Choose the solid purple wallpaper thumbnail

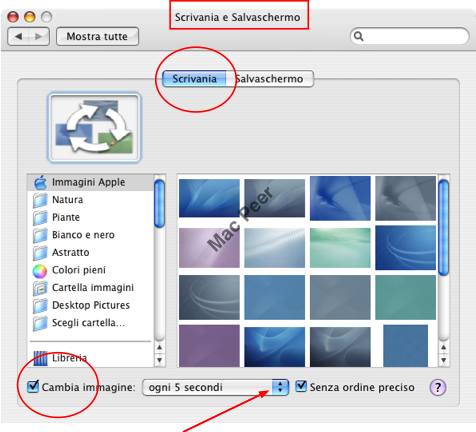click(x=209, y=346)
